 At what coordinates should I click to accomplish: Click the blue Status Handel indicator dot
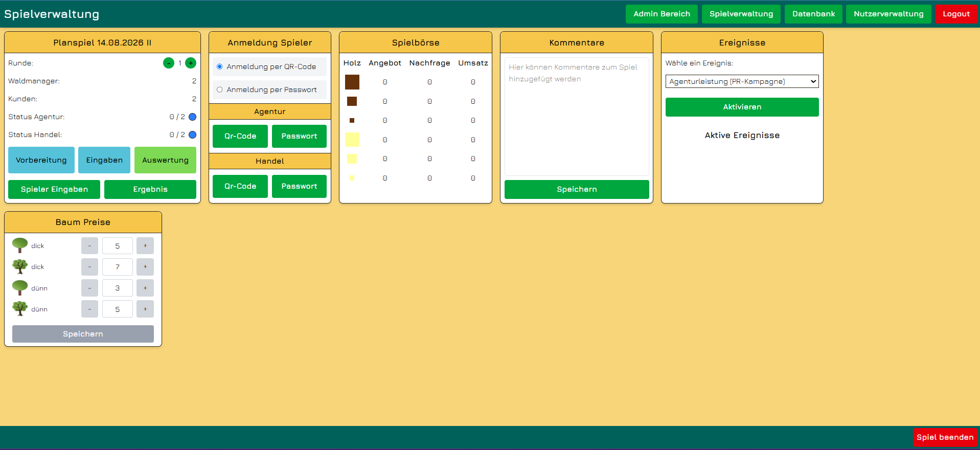[193, 134]
